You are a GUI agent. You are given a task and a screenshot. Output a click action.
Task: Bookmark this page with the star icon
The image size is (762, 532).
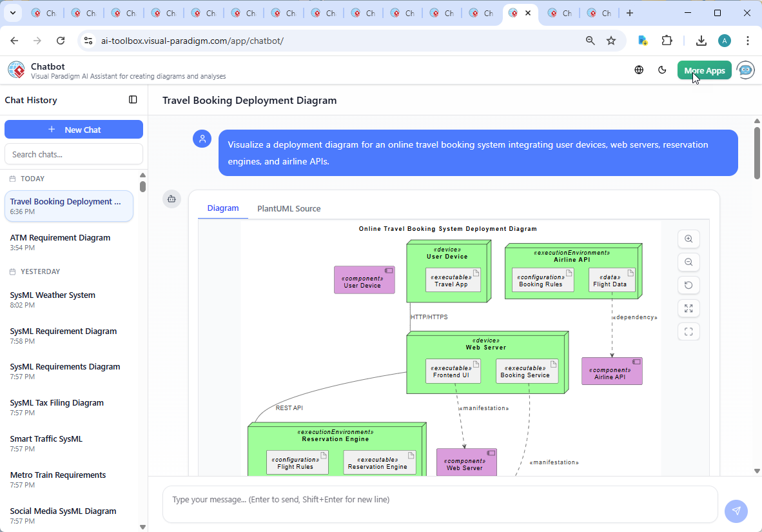(611, 41)
